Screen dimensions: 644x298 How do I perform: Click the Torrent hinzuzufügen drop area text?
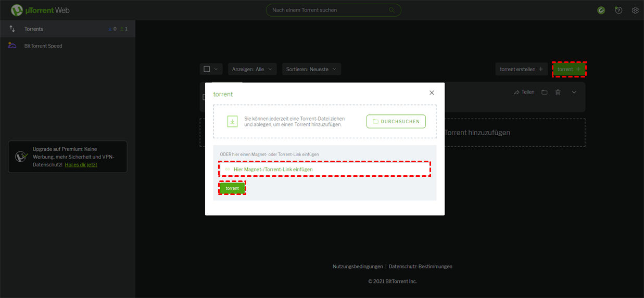(x=477, y=133)
